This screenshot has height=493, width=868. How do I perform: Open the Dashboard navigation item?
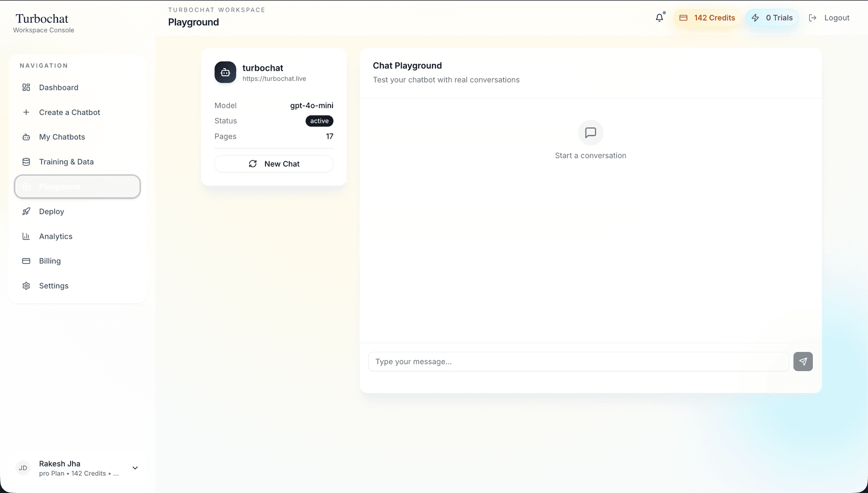coord(77,87)
